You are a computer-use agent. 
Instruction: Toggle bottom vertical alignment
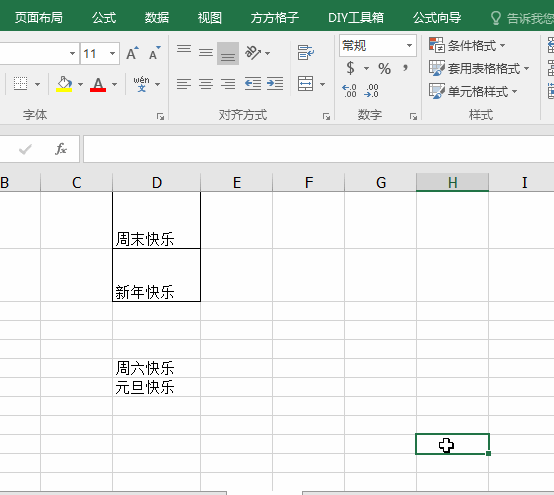pyautogui.click(x=228, y=54)
